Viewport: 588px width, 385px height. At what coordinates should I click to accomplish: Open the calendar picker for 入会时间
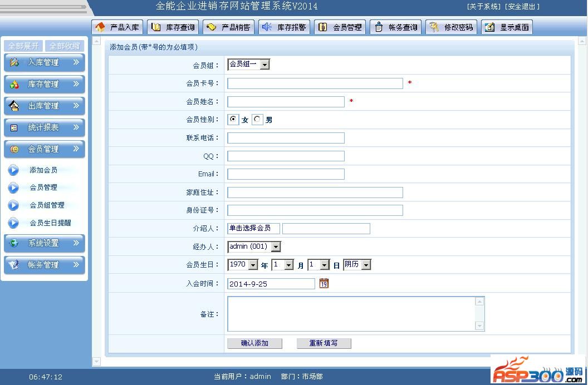point(324,283)
